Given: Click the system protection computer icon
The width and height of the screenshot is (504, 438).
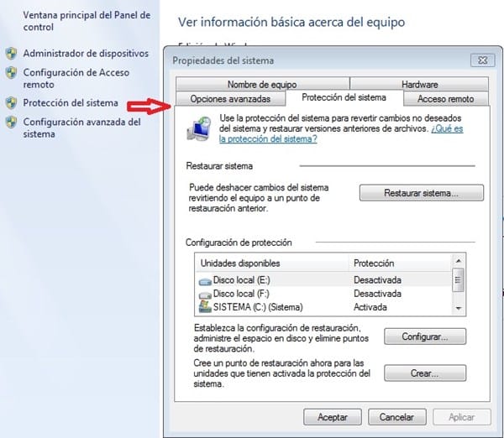Looking at the screenshot, I should 199,128.
